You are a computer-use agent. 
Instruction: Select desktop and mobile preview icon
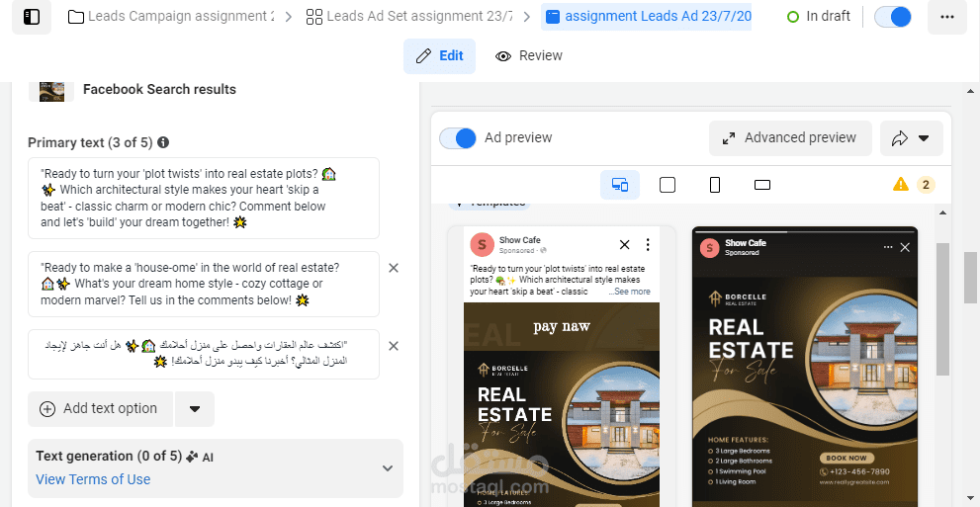[620, 185]
